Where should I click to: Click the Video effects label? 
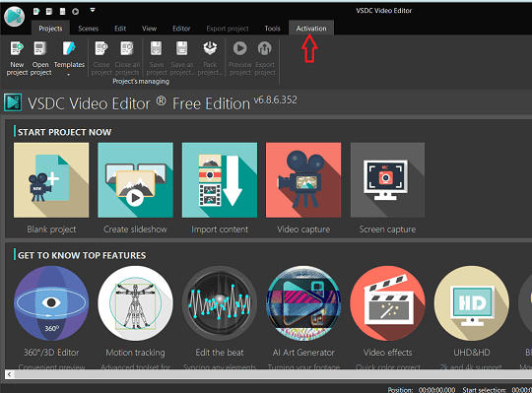coord(387,353)
